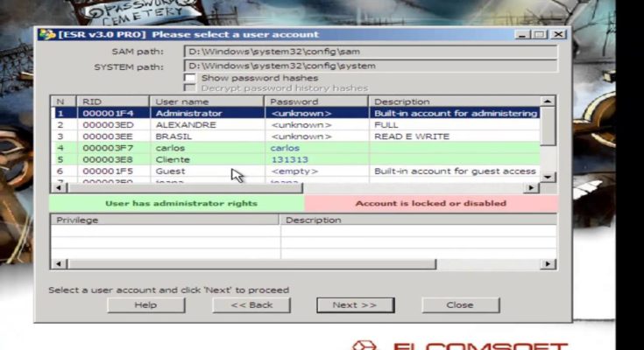Click RID 000001F5 cell
644x350 pixels.
pyautogui.click(x=113, y=171)
